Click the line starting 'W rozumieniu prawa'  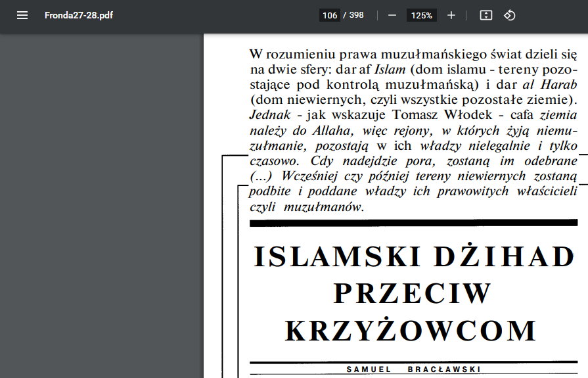point(413,55)
